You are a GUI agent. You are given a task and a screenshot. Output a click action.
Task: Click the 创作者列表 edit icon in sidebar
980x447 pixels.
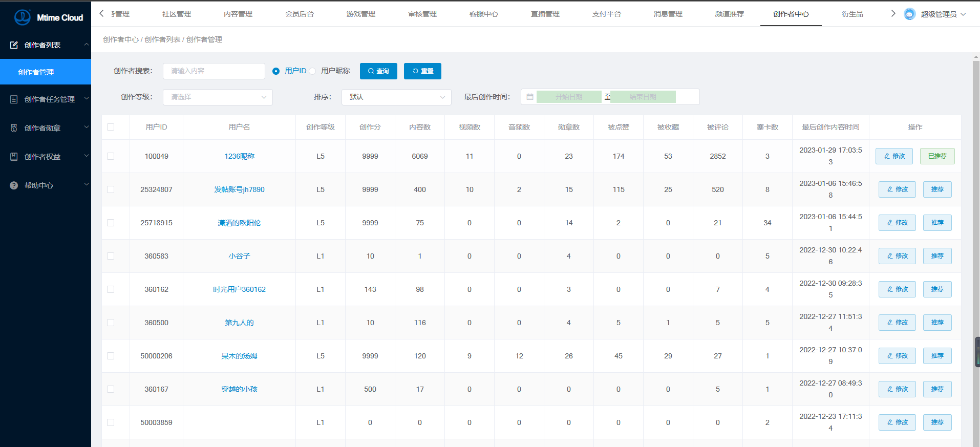pos(14,45)
